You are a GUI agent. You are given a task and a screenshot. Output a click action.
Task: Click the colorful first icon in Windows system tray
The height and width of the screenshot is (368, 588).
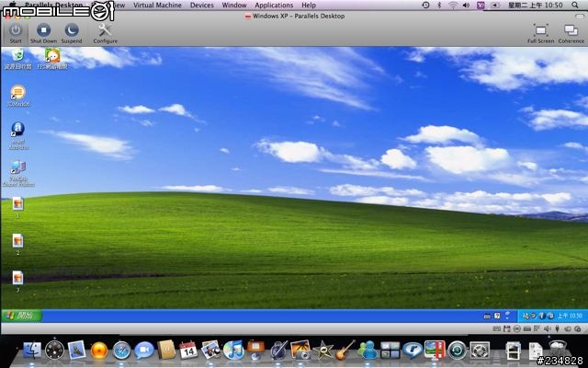coord(525,316)
